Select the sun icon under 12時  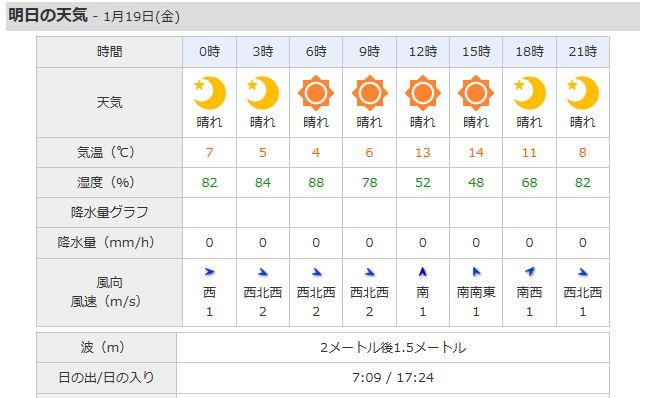[422, 93]
